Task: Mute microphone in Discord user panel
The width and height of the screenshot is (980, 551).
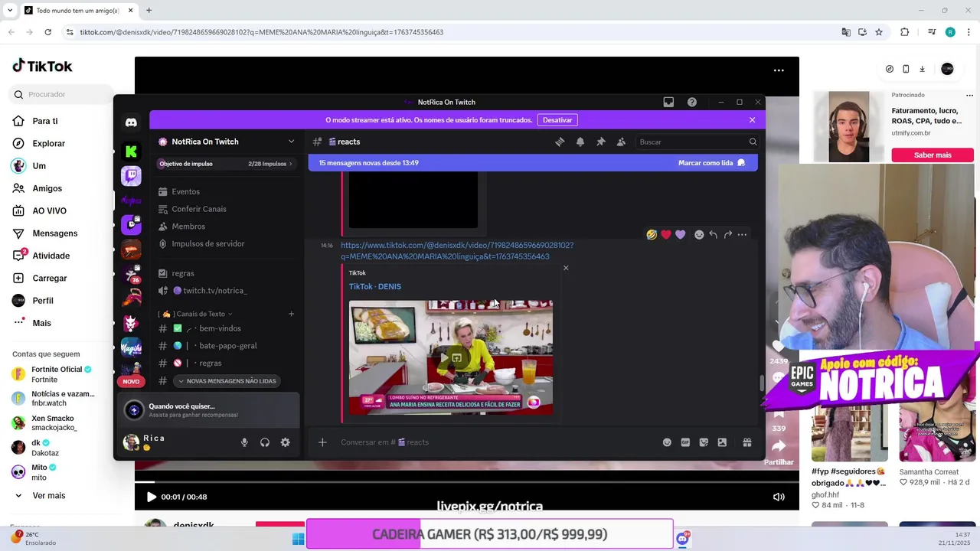Action: pos(244,442)
